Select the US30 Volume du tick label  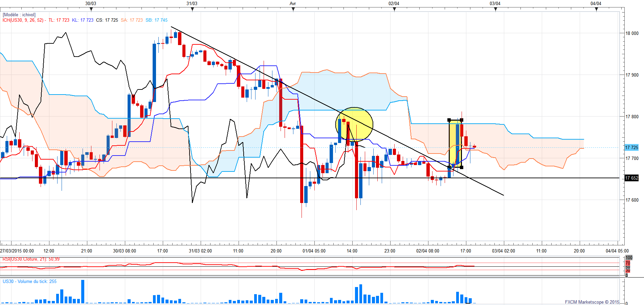pyautogui.click(x=29, y=281)
